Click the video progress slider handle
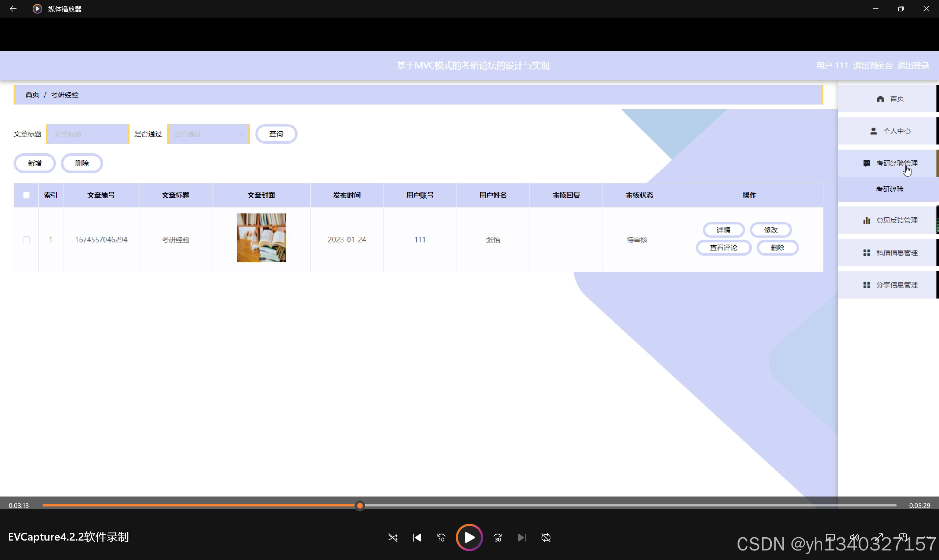The width and height of the screenshot is (939, 560). 360,505
